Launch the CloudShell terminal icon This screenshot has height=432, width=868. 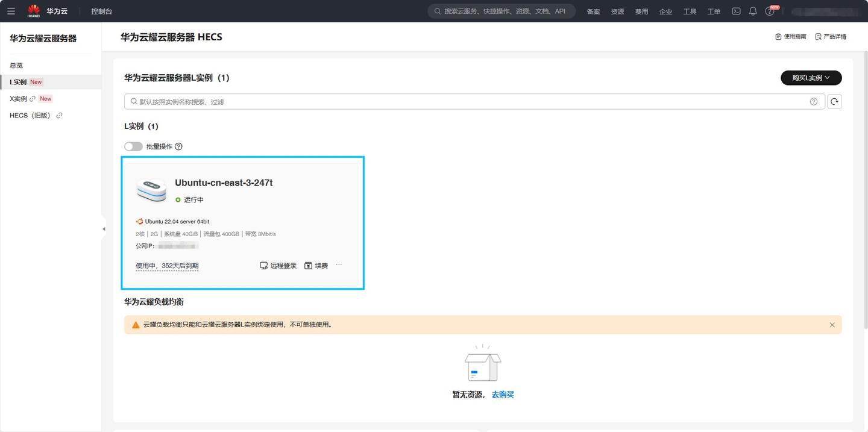[736, 11]
